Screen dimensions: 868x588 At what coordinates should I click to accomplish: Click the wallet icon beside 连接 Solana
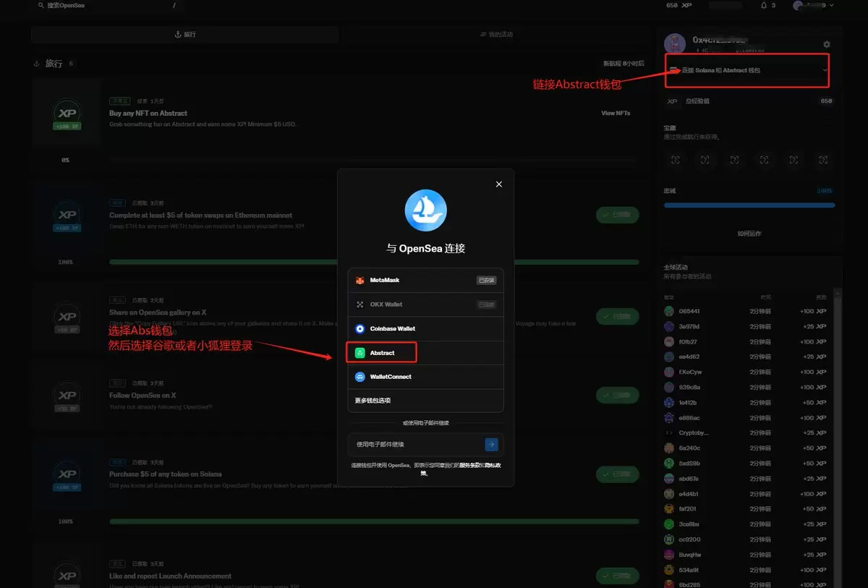pyautogui.click(x=673, y=70)
